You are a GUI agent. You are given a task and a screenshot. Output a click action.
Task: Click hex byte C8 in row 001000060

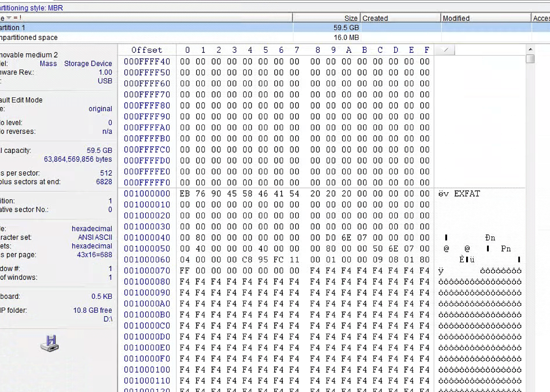pos(247,260)
